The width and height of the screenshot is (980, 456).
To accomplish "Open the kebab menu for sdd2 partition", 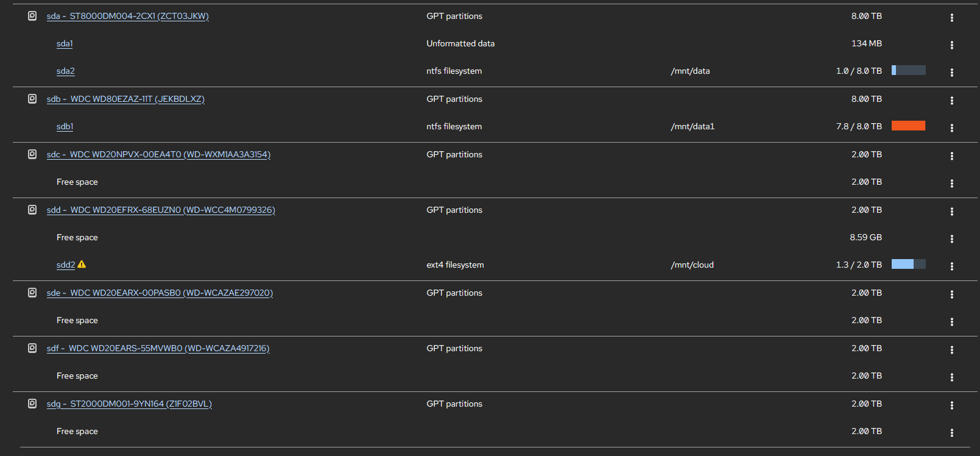I will pyautogui.click(x=951, y=266).
